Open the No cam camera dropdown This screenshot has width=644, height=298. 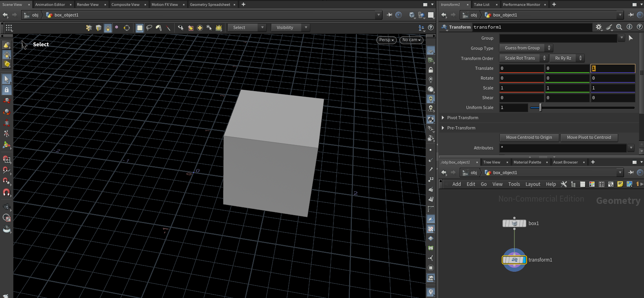(411, 40)
